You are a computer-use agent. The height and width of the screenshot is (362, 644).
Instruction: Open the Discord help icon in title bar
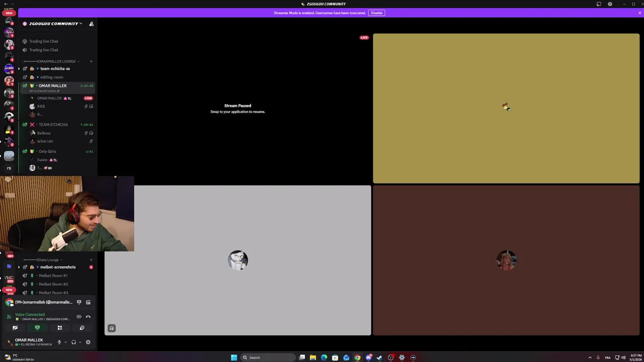610,4
